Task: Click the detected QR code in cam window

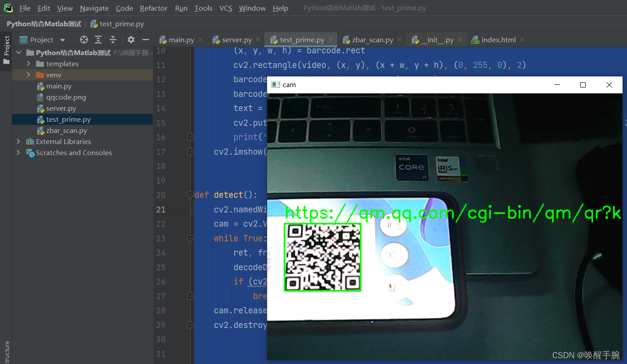Action: click(x=322, y=257)
